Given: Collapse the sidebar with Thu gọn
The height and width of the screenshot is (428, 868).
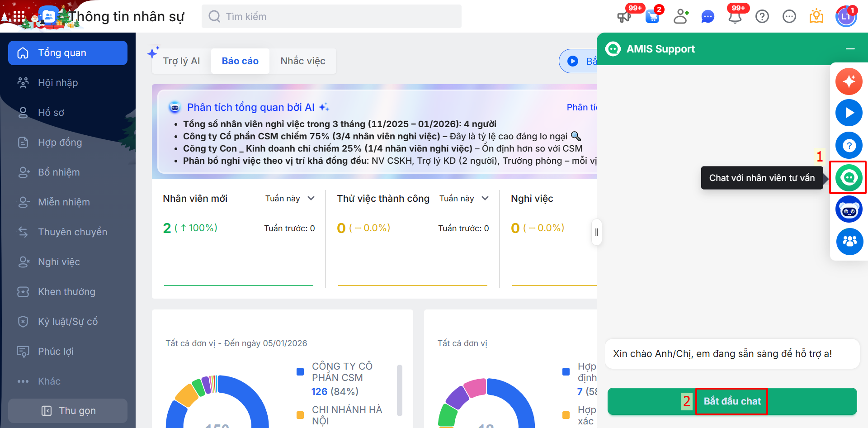Looking at the screenshot, I should tap(68, 411).
